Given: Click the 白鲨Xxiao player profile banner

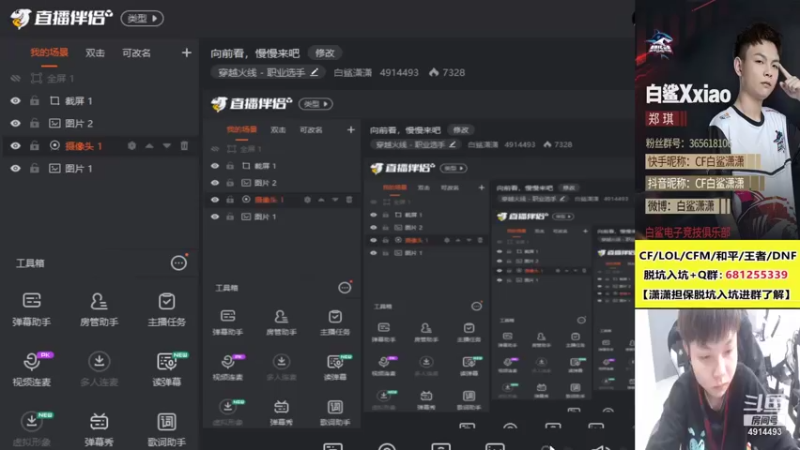Looking at the screenshot, I should click(717, 120).
